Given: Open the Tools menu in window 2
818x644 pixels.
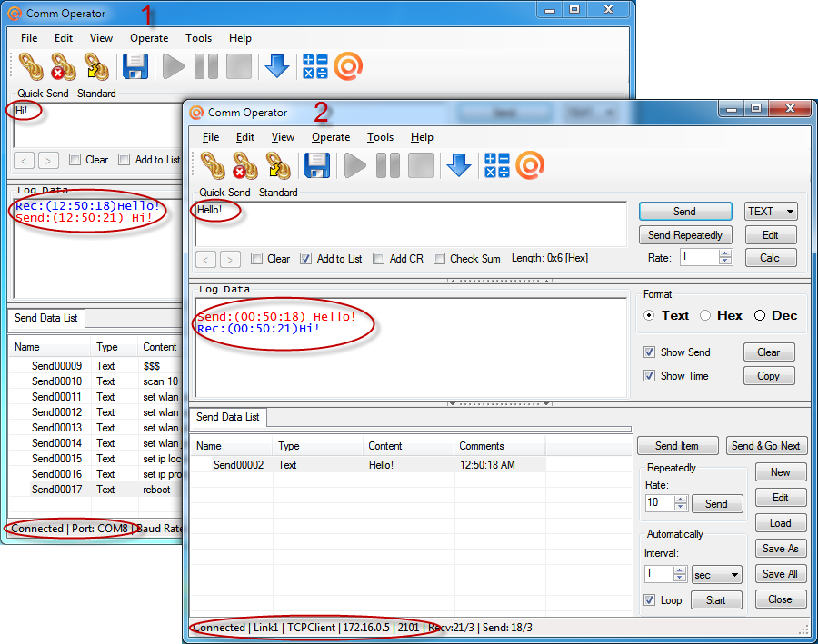Looking at the screenshot, I should [380, 137].
